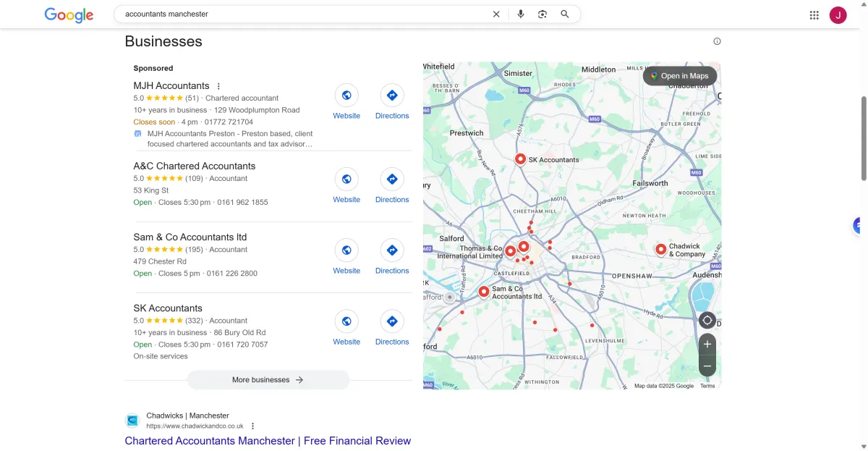Open MJH Accountants listing title
The image size is (868, 451).
point(171,85)
